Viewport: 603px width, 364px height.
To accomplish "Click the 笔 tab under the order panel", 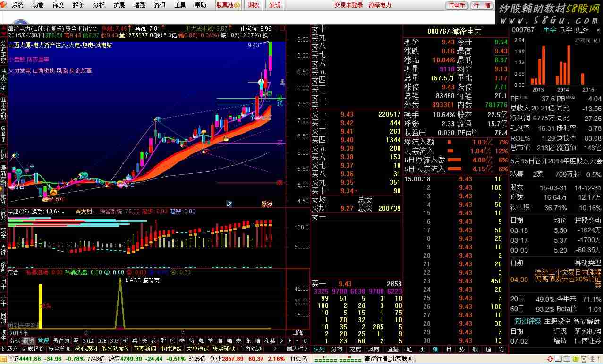I will click(409, 349).
